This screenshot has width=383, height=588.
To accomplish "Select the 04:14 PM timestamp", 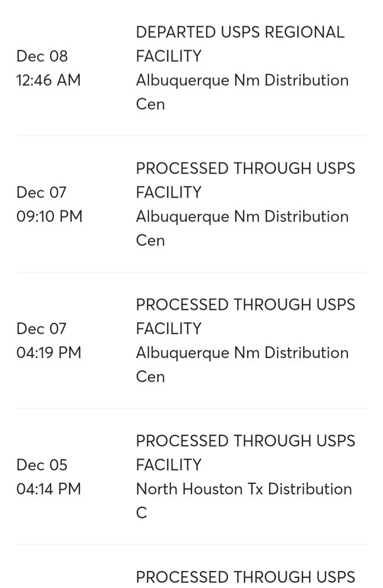I will (49, 489).
